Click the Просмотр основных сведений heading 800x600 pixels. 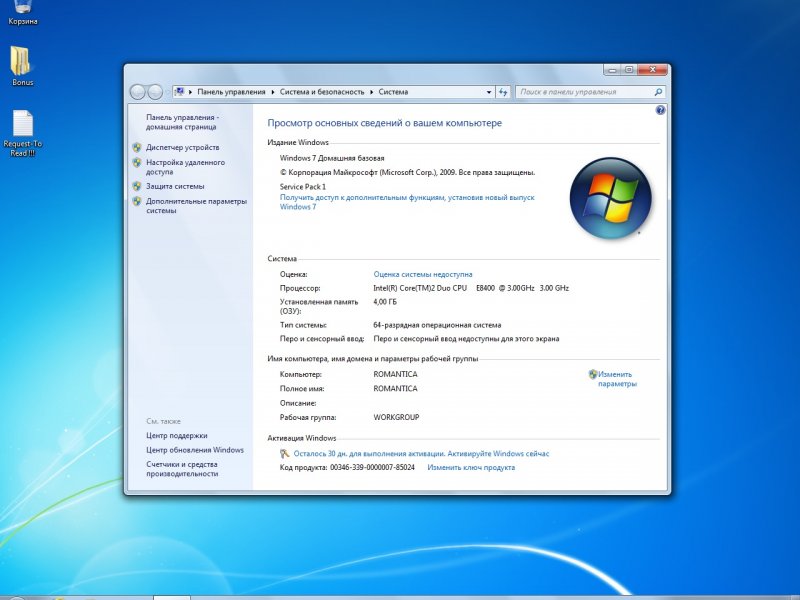pyautogui.click(x=385, y=123)
